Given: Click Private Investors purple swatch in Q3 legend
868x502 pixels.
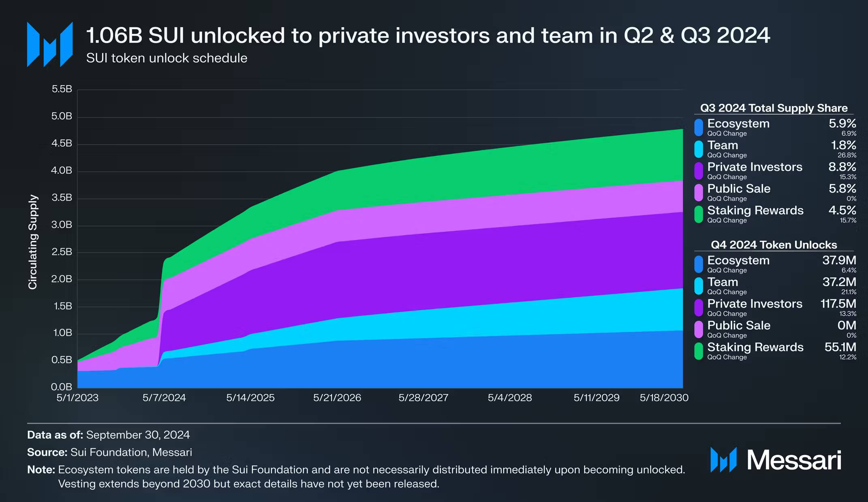Looking at the screenshot, I should click(x=699, y=171).
